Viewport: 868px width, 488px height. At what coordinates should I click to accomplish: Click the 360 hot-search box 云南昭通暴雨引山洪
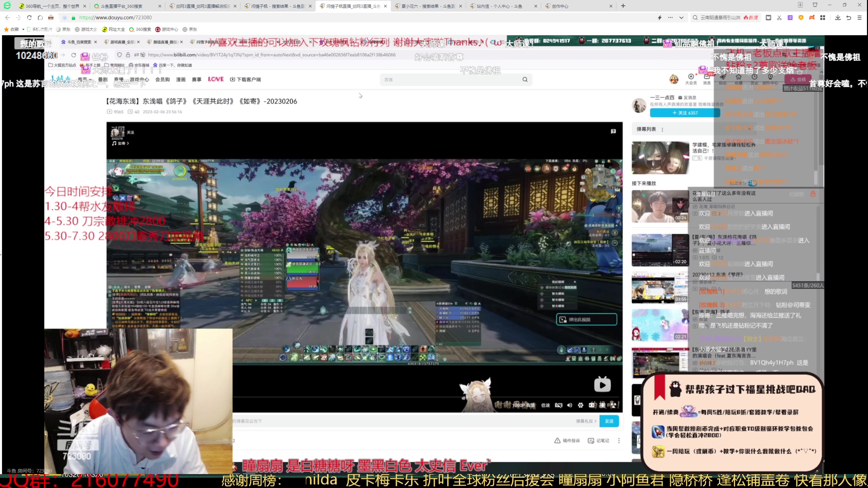(725, 18)
